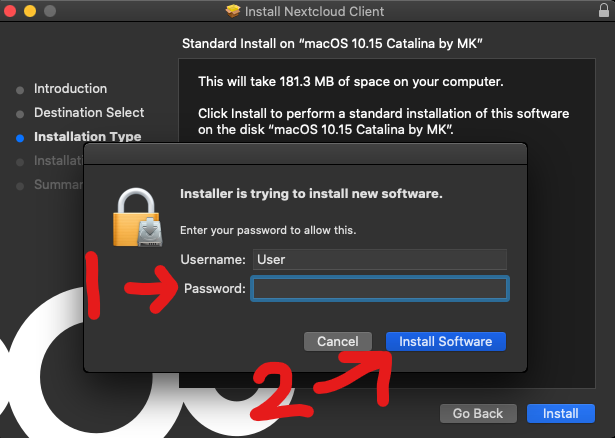Viewport: 615px width, 438px height.
Task: Close the installer window with the red button
Action: click(x=12, y=11)
